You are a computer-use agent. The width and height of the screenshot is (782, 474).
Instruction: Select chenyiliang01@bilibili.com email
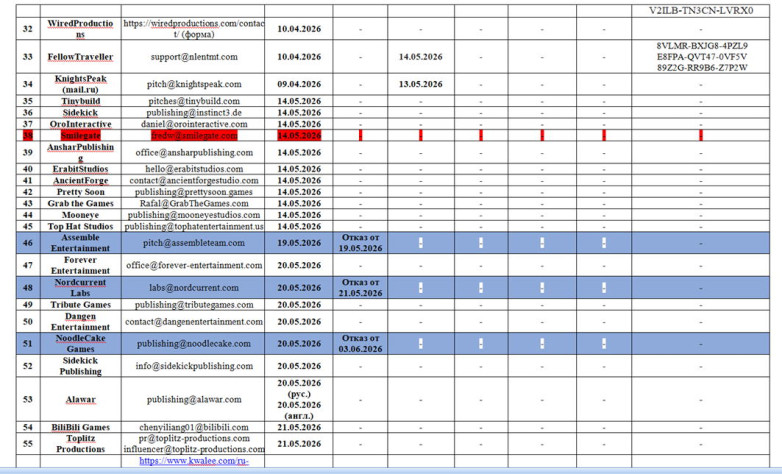point(194,428)
